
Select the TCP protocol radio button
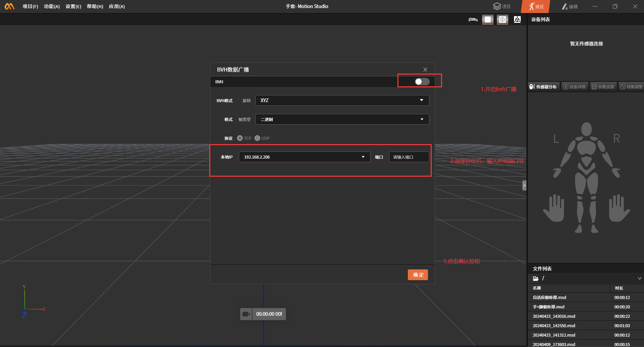tap(240, 138)
